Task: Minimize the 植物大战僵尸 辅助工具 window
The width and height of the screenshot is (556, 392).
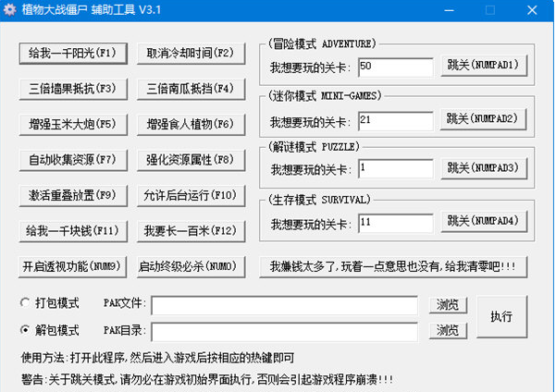Action: coord(450,10)
